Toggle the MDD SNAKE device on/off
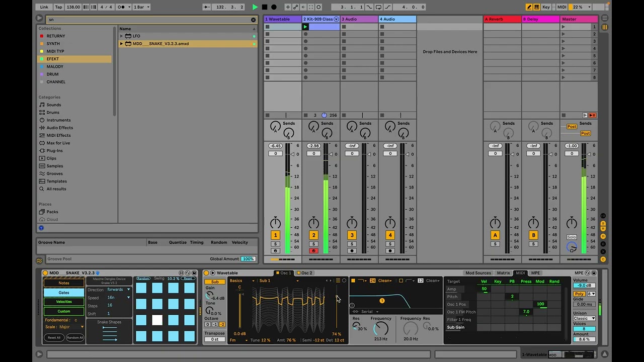This screenshot has width=644, height=362. (45, 273)
